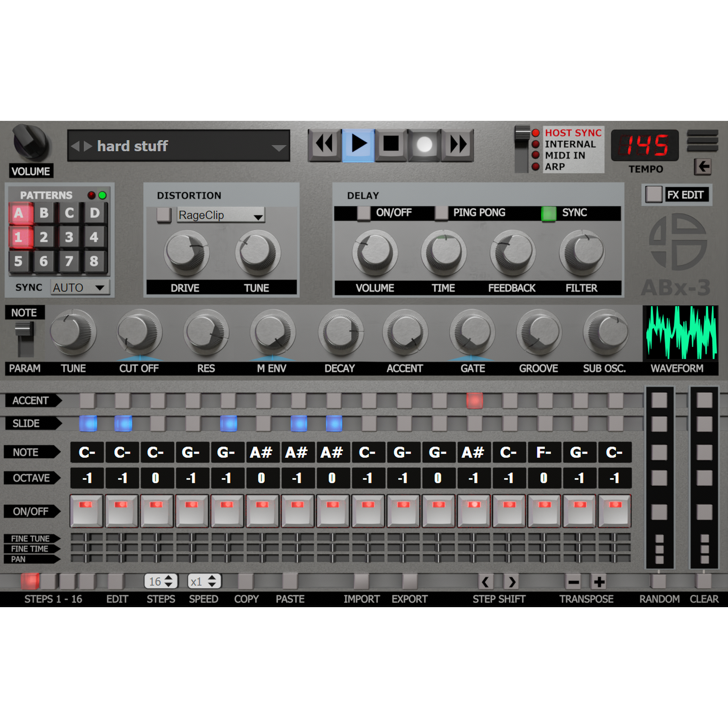Select pattern bank B

pos(44,213)
